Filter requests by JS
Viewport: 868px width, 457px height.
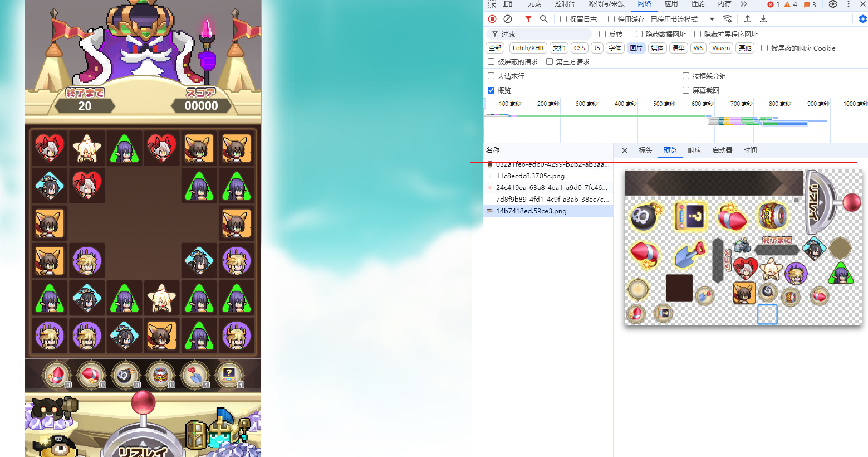597,48
